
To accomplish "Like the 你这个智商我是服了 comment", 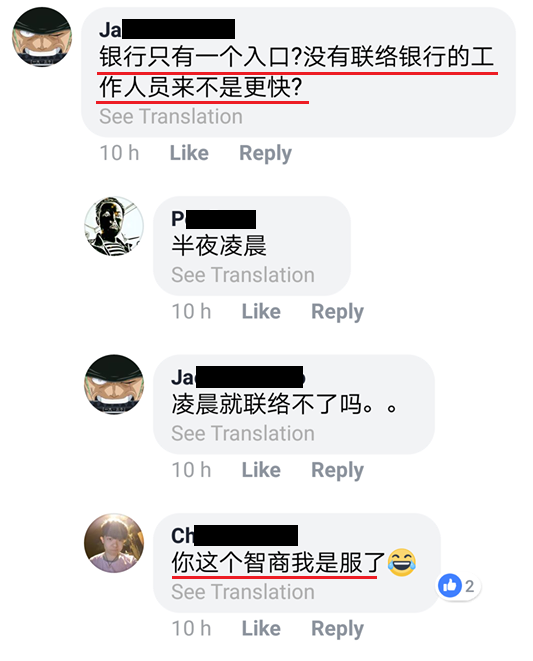I will [x=261, y=629].
